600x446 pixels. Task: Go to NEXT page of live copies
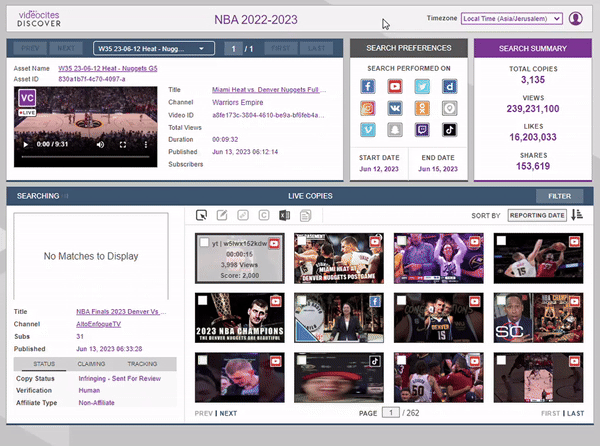pos(228,413)
